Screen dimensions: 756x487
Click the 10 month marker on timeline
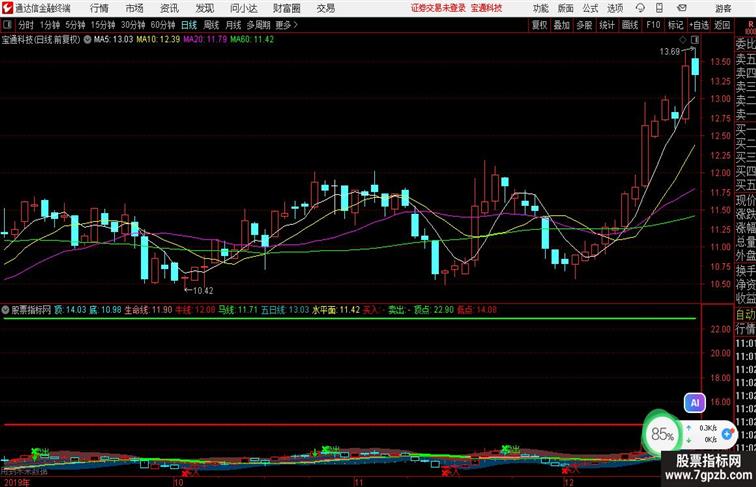tap(178, 482)
